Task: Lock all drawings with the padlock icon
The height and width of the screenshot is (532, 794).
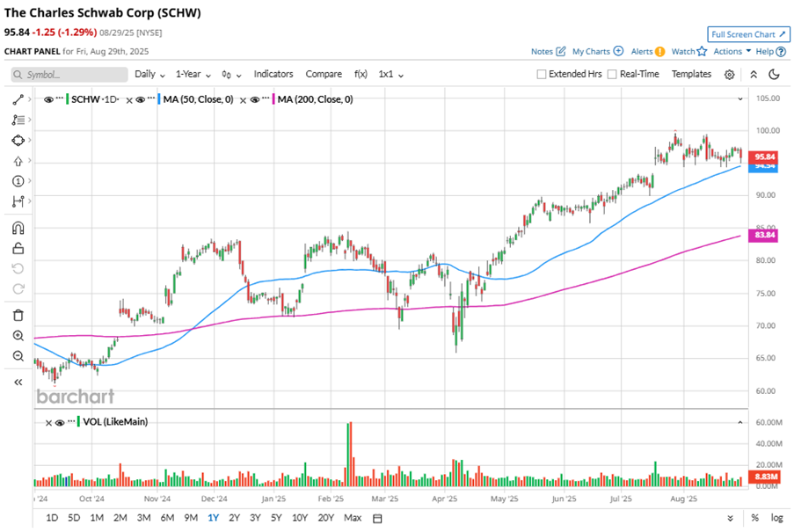Action: [x=18, y=249]
